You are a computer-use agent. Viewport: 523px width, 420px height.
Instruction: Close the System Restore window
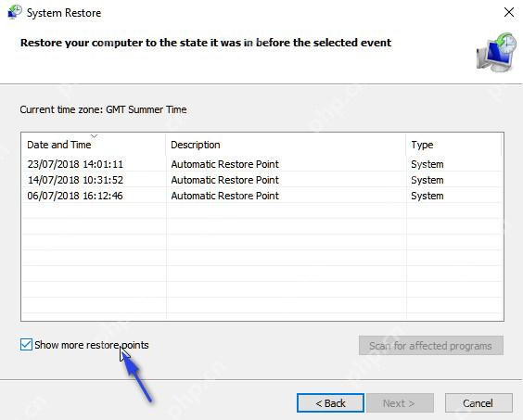[x=509, y=12]
